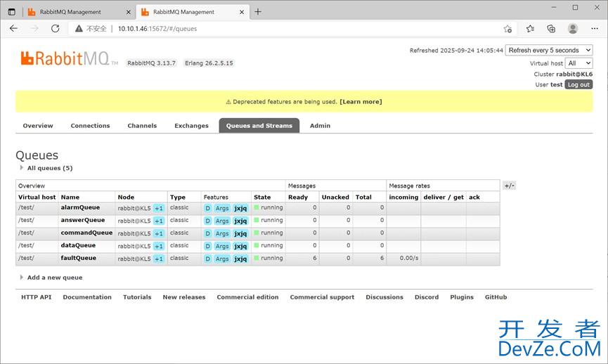The image size is (608, 364).
Task: Toggle the +/- column selector button
Action: coord(509,186)
